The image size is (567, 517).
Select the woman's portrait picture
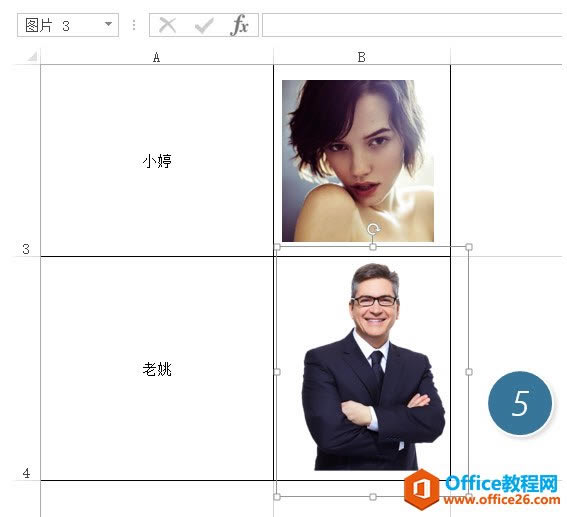(358, 161)
